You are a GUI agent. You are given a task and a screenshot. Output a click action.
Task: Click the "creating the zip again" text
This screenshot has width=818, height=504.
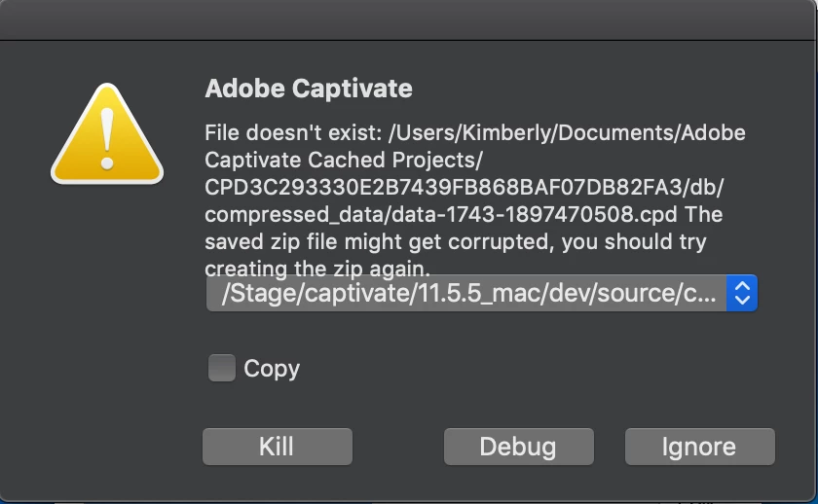[317, 266]
